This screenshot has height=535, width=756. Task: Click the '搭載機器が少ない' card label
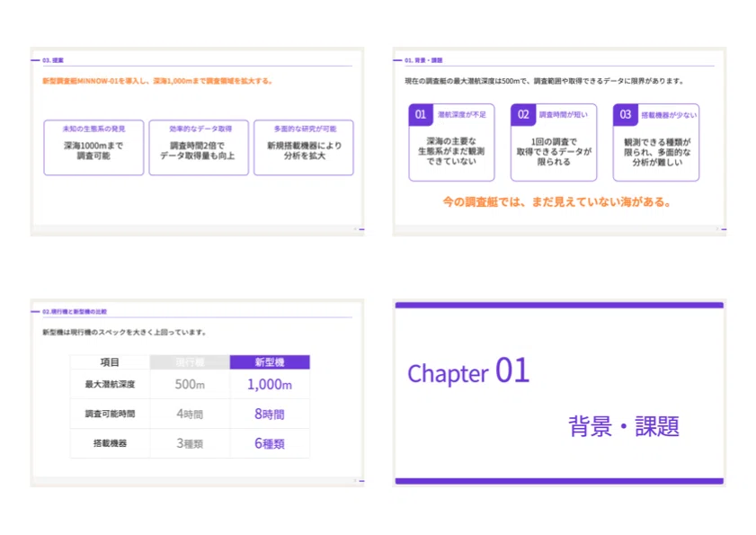[669, 115]
